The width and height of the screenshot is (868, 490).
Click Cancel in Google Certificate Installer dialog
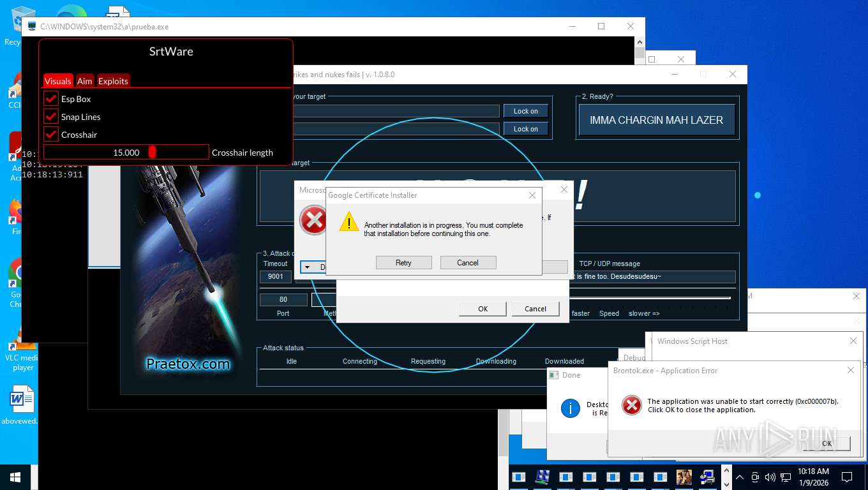coord(468,263)
